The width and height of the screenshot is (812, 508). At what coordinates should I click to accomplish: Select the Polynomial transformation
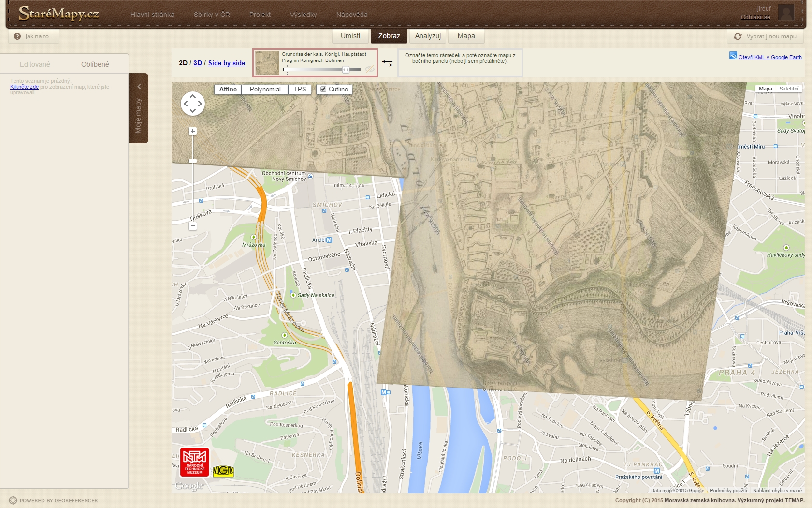point(265,90)
